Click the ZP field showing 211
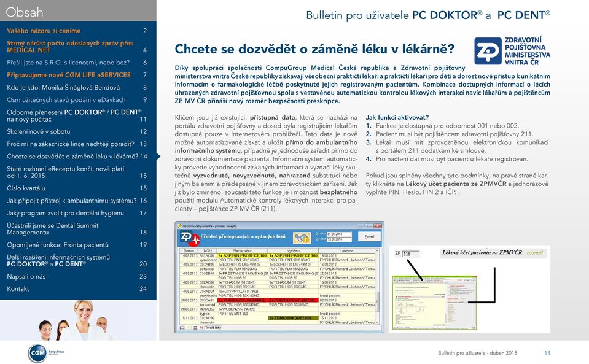Image resolution: width=589 pixels, height=364 pixels. click(x=411, y=254)
